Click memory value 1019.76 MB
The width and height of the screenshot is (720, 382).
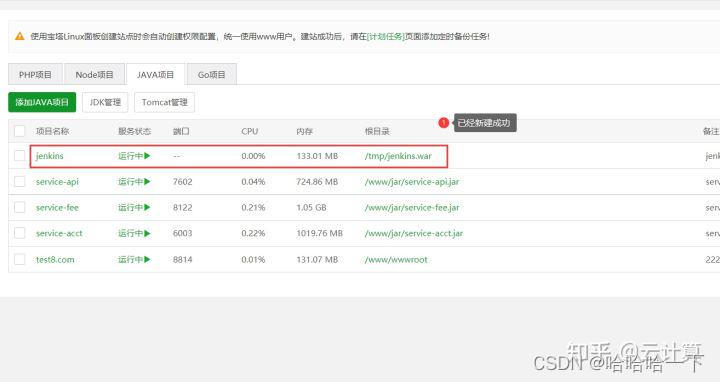click(320, 233)
